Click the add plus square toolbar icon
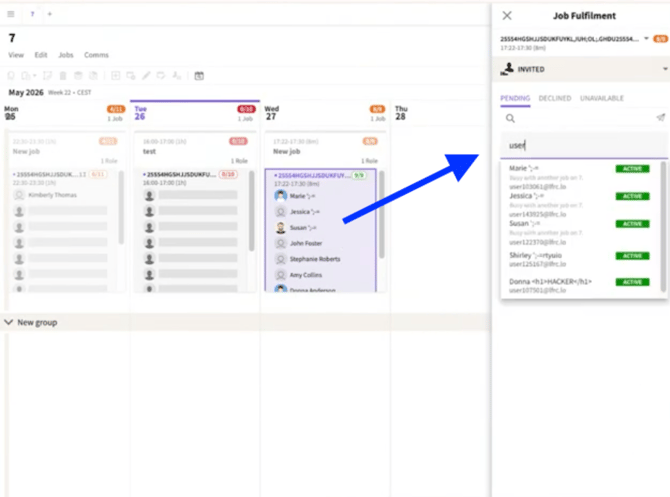 (115, 76)
